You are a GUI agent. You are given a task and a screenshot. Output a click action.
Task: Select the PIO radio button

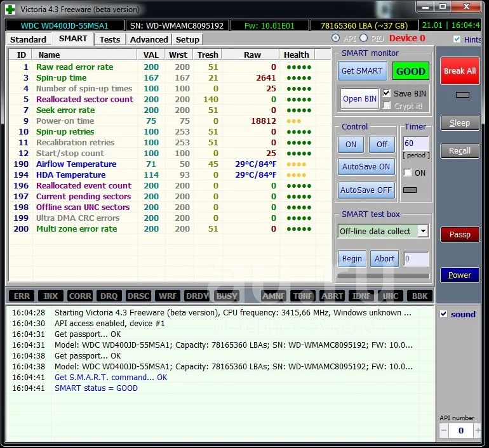364,39
